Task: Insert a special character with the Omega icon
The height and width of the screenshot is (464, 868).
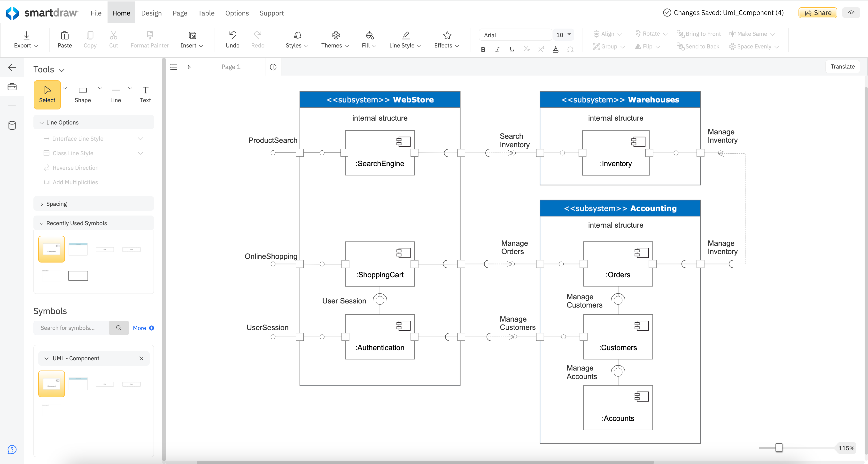Action: point(570,50)
